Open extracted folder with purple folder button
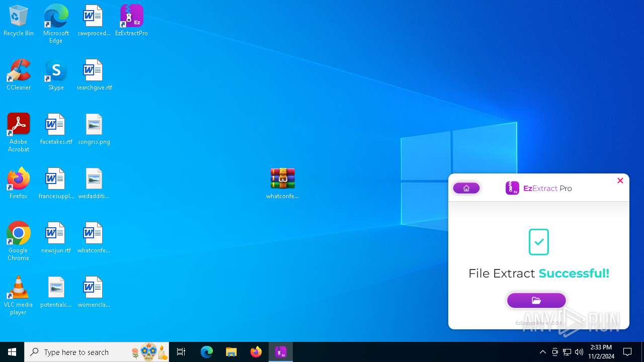Screen dimensions: 644x362 click(536, 300)
